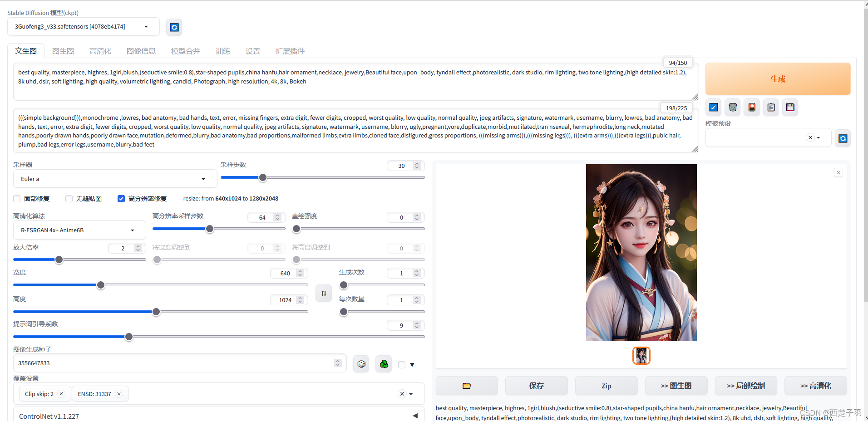The height and width of the screenshot is (421, 868).
Task: Click the Zip button
Action: click(x=607, y=386)
